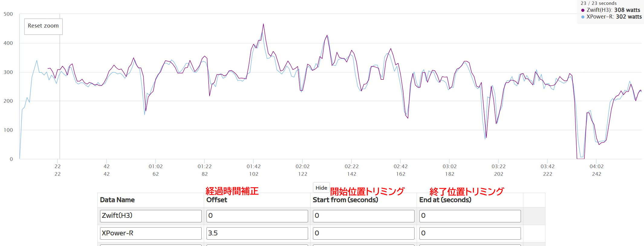Click the purple Zwift(H3) legend dot
Viewport: 644px width, 246px height.
583,10
